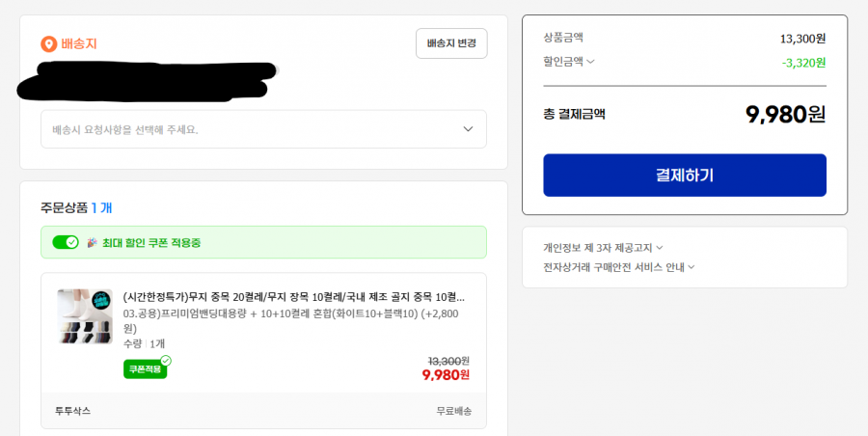Click the 배송지 변경 button
The height and width of the screenshot is (436, 868).
point(451,43)
